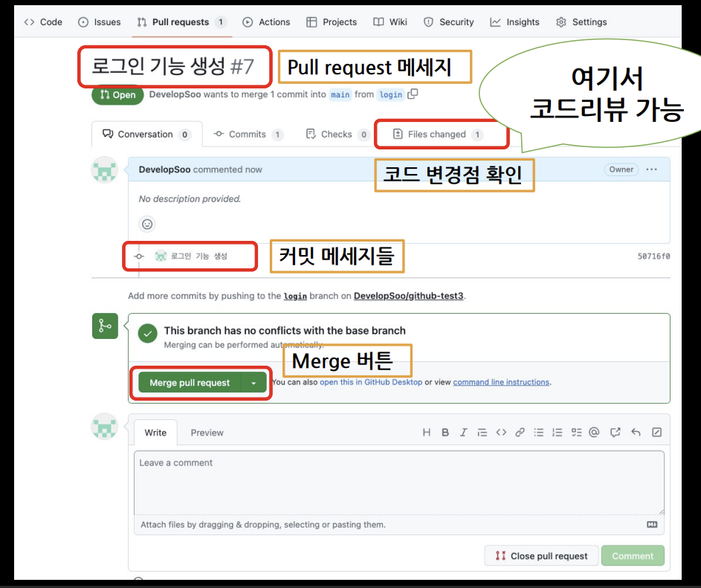Insert code with the angle brackets icon
Screen dimensions: 701x588
[501, 433]
